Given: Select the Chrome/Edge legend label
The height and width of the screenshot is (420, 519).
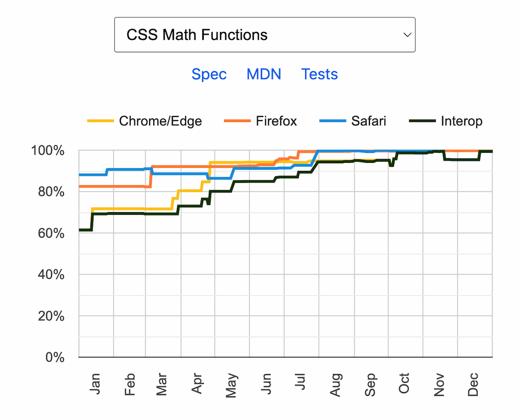Looking at the screenshot, I should [x=160, y=121].
